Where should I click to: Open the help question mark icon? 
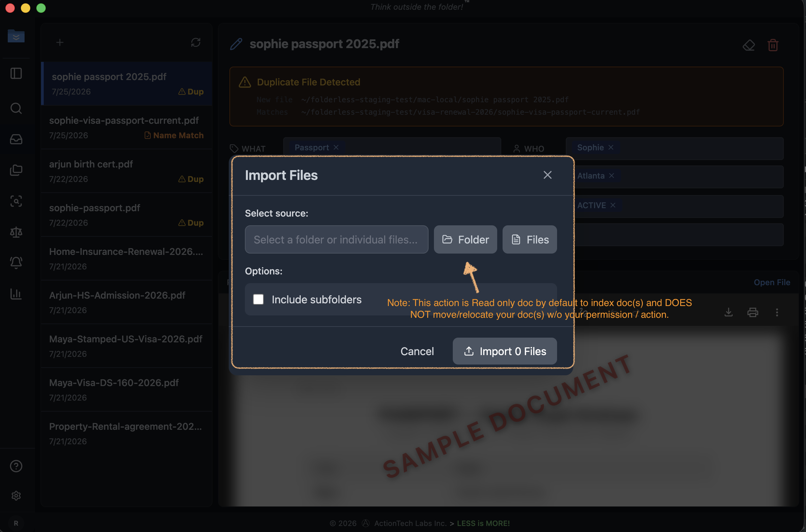pos(16,466)
